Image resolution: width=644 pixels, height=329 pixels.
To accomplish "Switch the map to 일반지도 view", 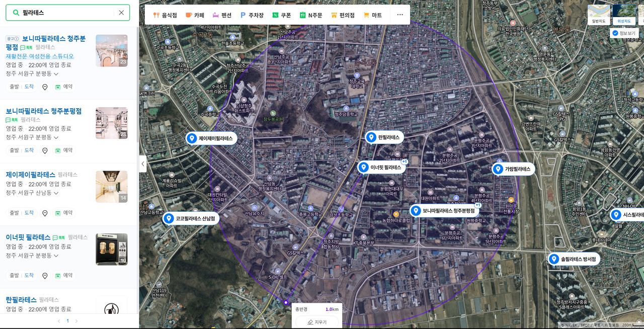I will pos(599,15).
